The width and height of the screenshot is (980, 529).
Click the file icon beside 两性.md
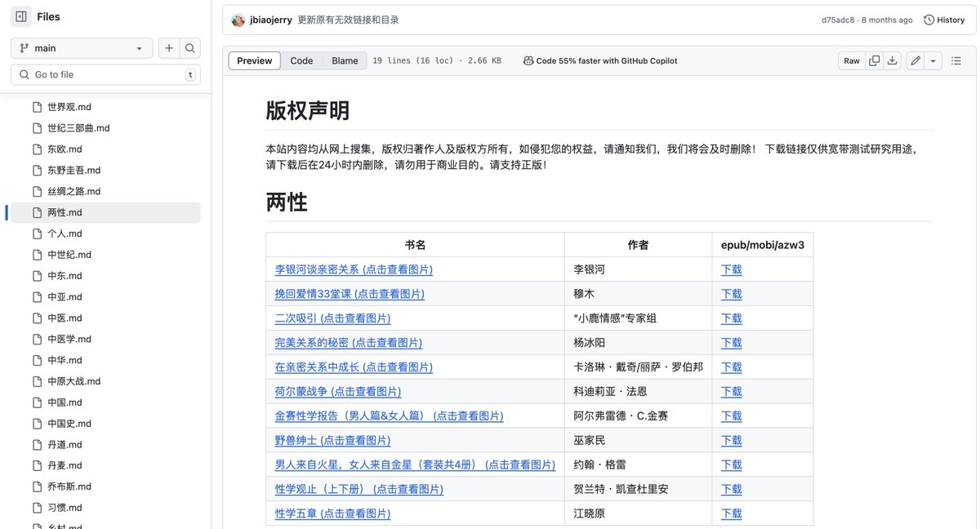[38, 212]
